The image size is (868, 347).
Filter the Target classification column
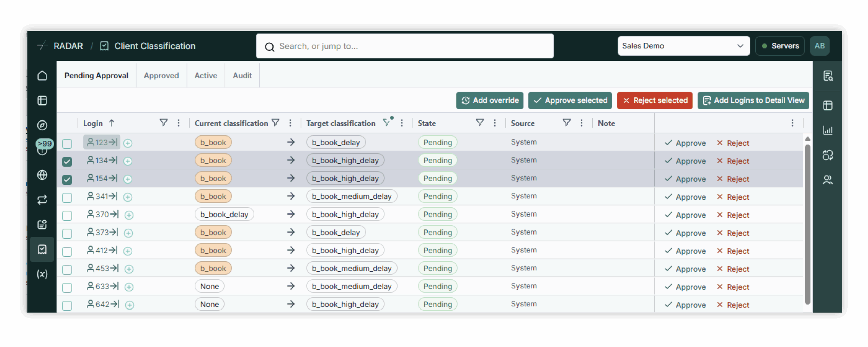click(x=387, y=122)
